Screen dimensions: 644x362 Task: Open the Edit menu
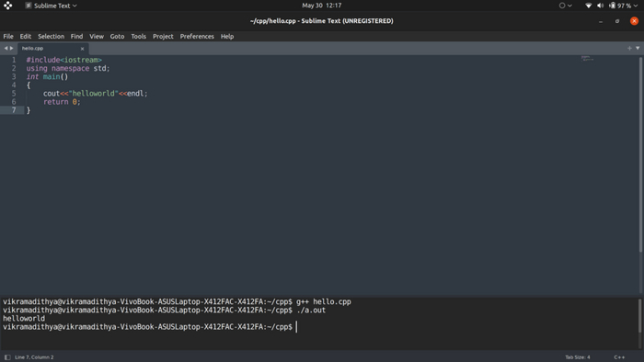[x=26, y=36]
